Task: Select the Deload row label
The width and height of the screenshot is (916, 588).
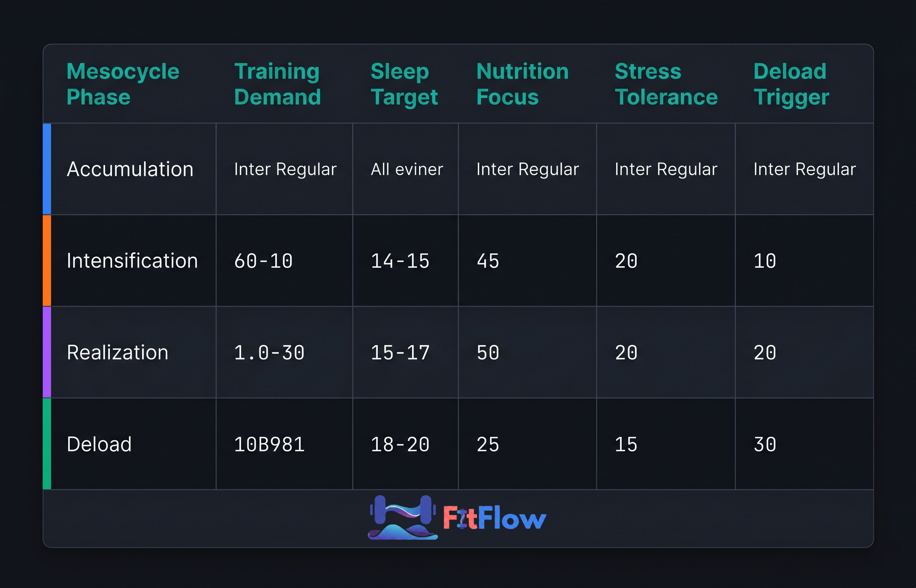Action: pyautogui.click(x=99, y=444)
